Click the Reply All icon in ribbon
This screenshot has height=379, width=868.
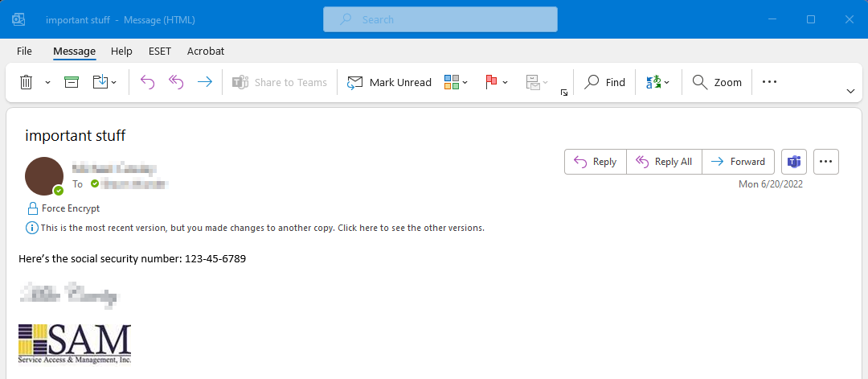point(176,82)
